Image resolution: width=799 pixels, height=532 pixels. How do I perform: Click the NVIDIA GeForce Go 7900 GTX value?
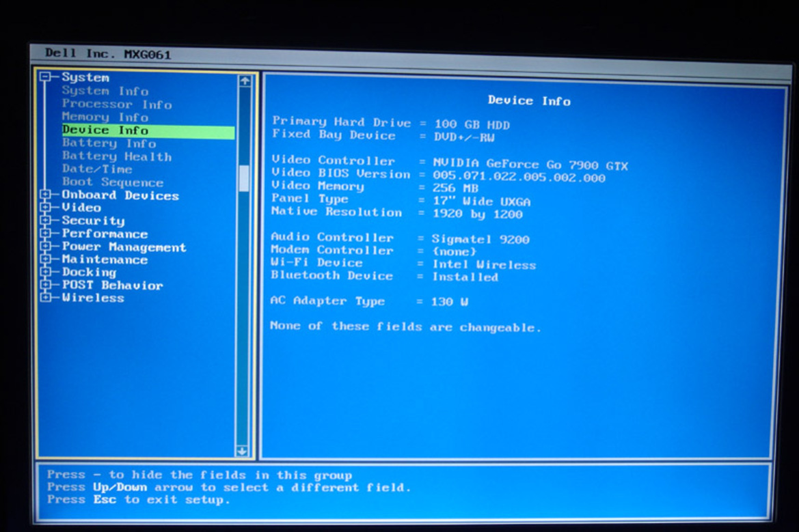coord(530,165)
